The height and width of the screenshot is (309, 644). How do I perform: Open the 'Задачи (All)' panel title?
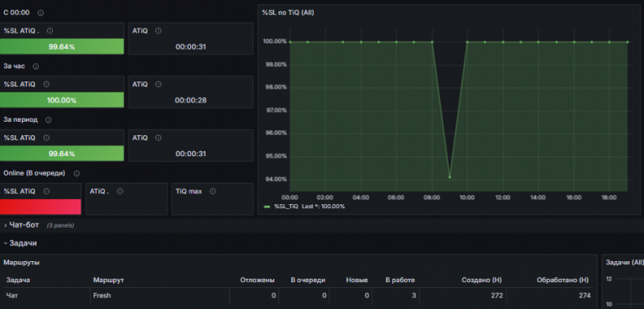coord(624,262)
